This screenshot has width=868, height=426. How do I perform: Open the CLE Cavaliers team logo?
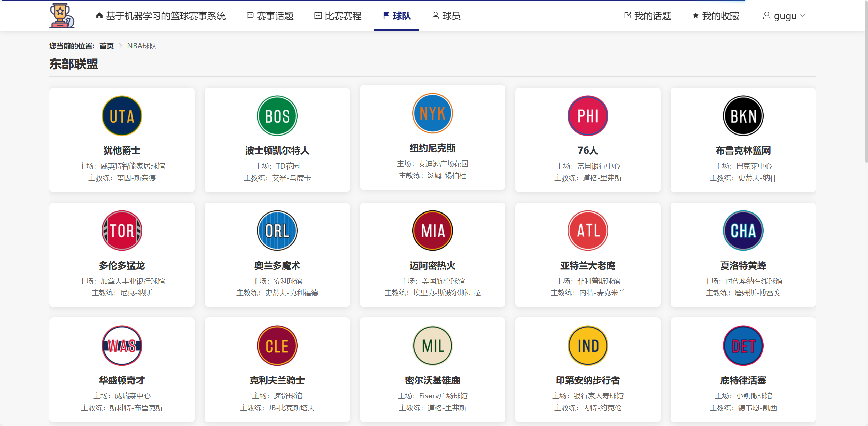click(277, 346)
